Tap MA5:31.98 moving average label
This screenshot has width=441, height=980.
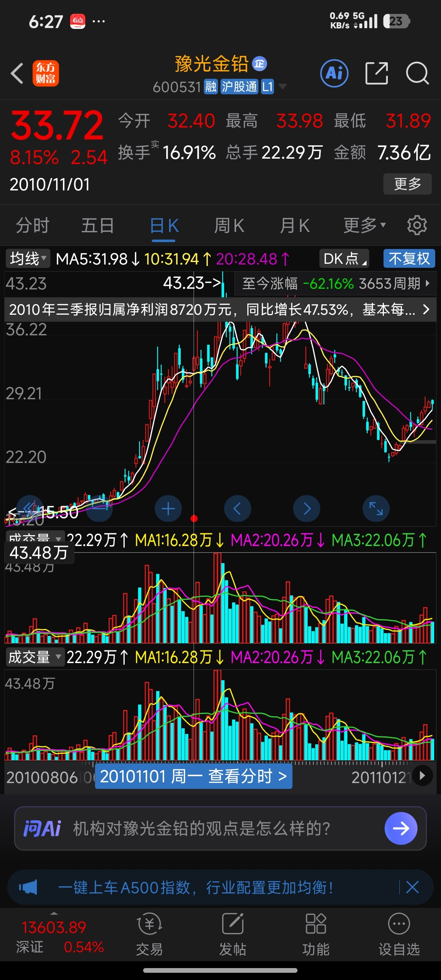click(98, 259)
